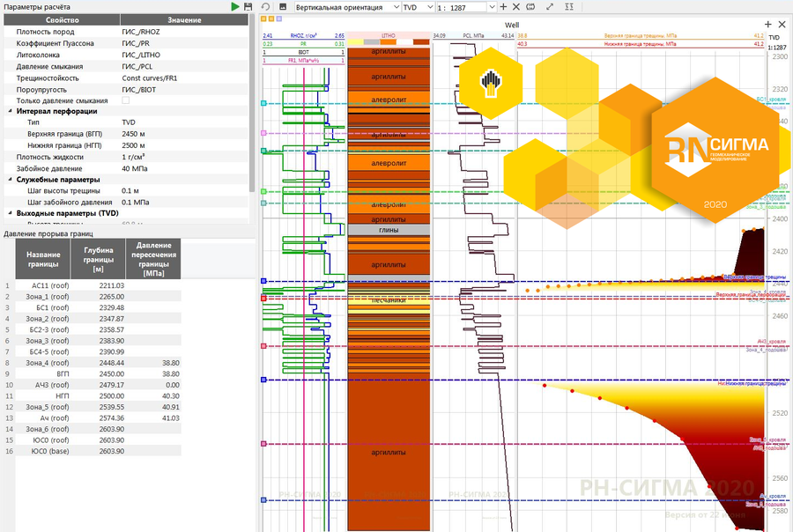
Task: Click the X icon beside the scale field
Action: tap(516, 6)
